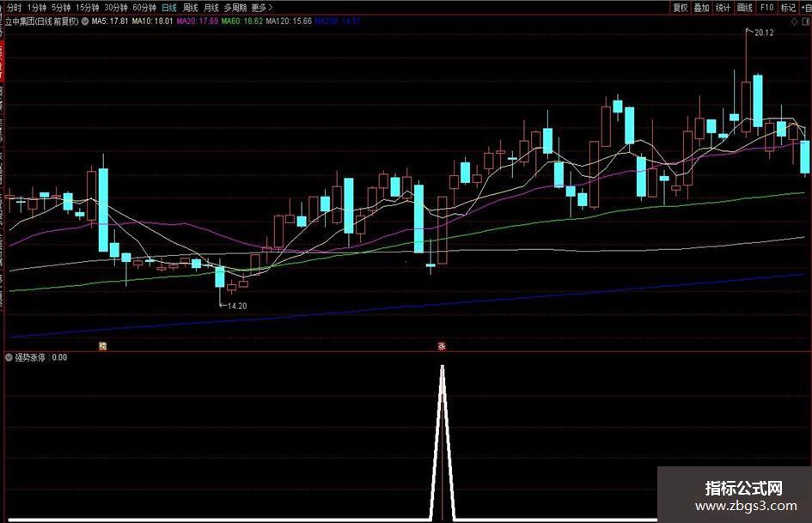Click the 强势涨停 : 0.00 indicator label
The height and width of the screenshot is (523, 812).
click(41, 357)
